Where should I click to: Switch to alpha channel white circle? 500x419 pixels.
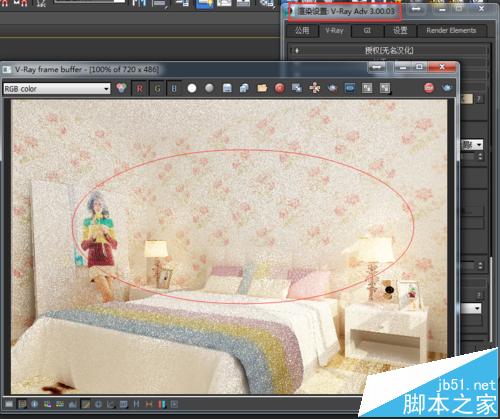pos(192,88)
